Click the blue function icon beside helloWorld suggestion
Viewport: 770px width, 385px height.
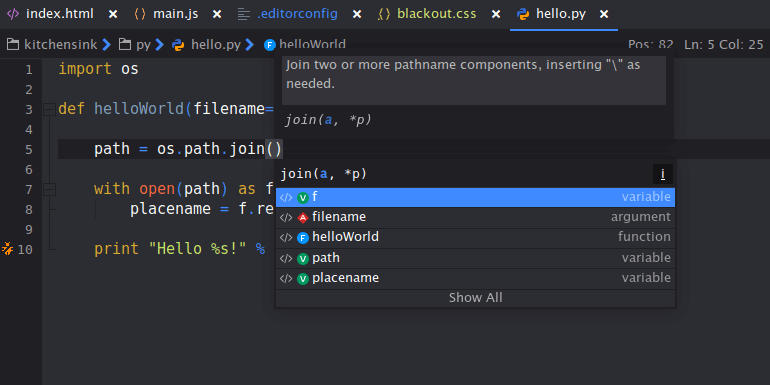pyautogui.click(x=303, y=238)
